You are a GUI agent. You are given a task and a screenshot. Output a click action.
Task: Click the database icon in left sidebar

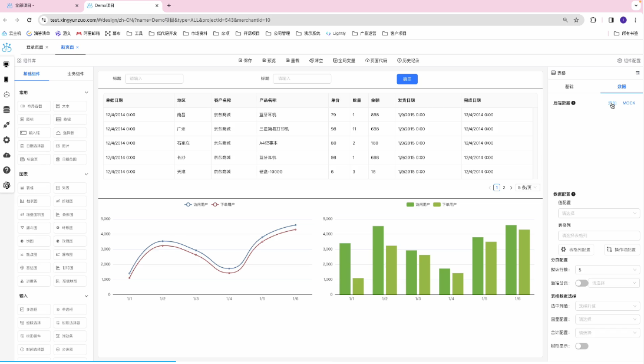6,109
